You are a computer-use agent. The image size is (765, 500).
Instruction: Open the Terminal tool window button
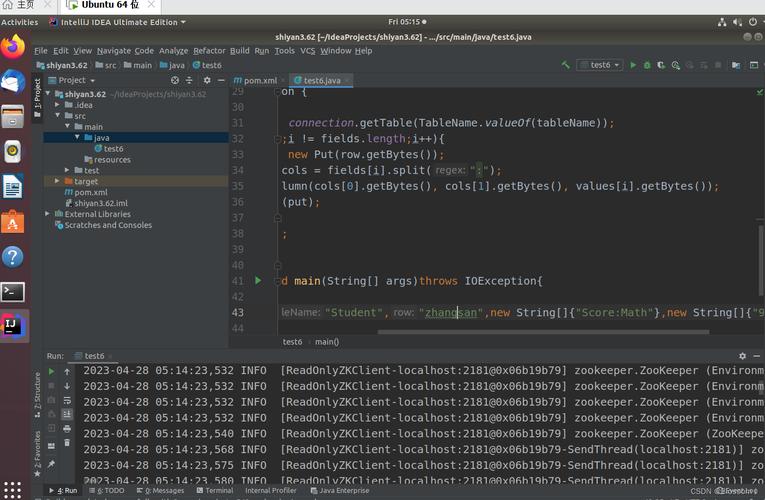click(215, 491)
